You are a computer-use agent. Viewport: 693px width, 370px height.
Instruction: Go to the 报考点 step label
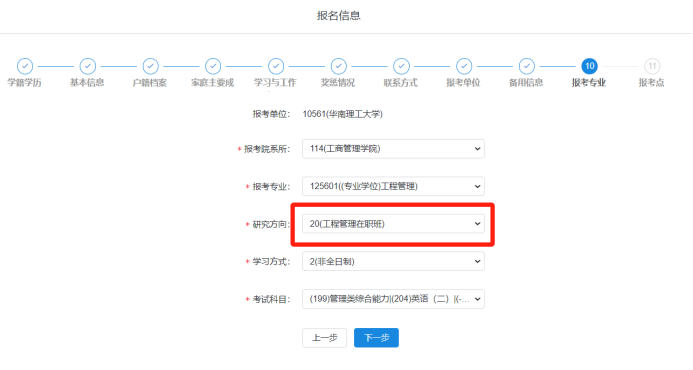tap(652, 83)
